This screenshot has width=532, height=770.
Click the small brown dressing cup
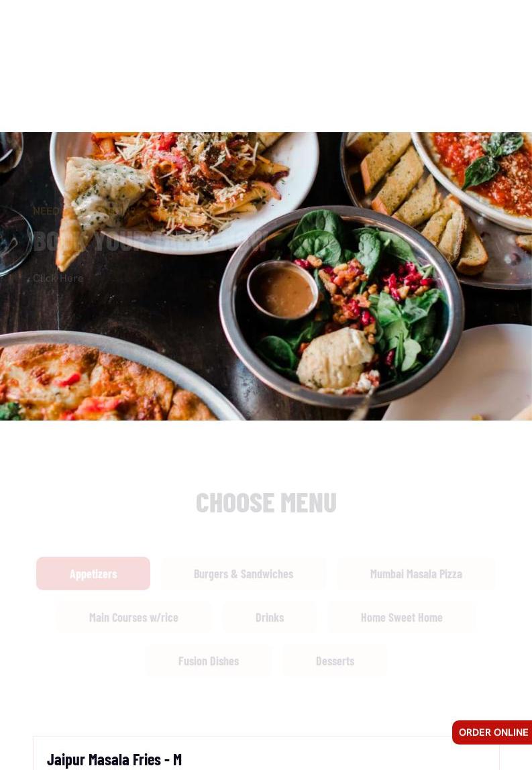coord(282,290)
